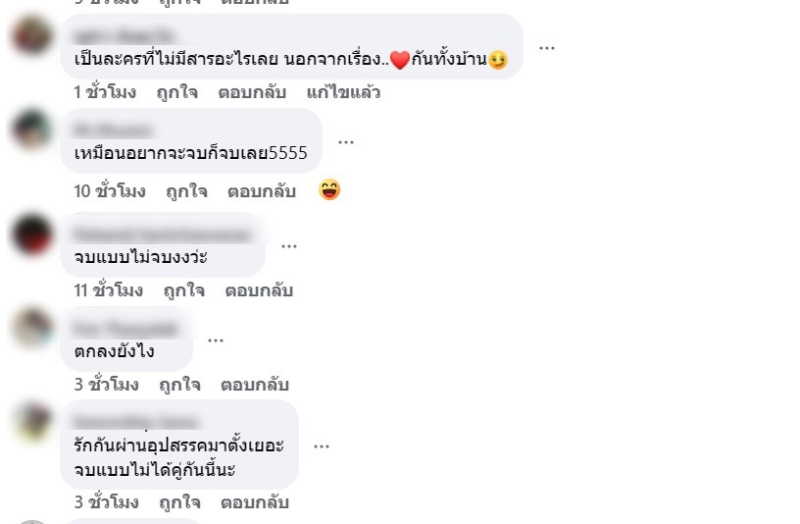The height and width of the screenshot is (524, 800).
Task: Open three-dots menu beside the 5555 comment
Action: pos(346,142)
